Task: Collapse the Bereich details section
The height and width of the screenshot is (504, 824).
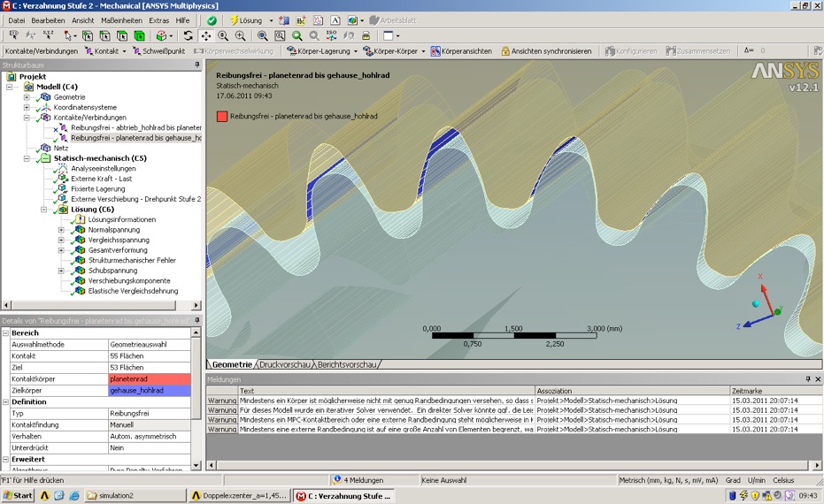Action: point(6,332)
